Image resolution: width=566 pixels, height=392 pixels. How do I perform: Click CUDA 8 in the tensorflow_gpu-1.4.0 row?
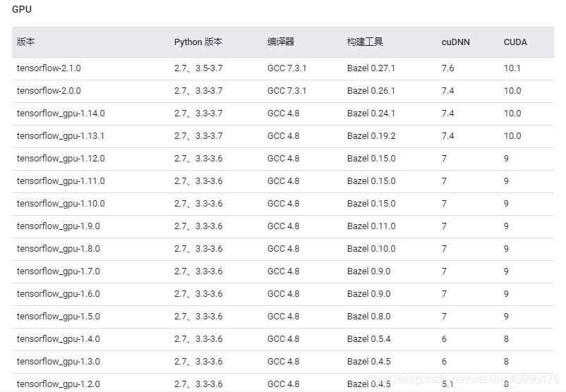pyautogui.click(x=507, y=339)
